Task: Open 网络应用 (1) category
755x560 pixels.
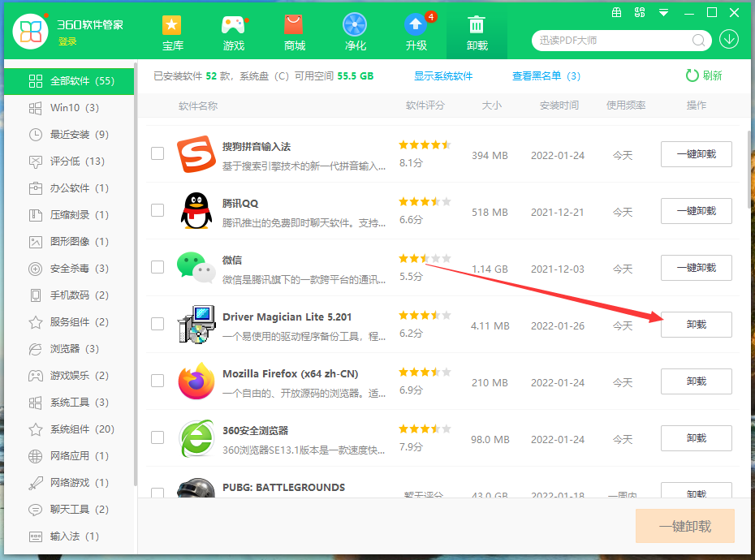Action: 69,456
